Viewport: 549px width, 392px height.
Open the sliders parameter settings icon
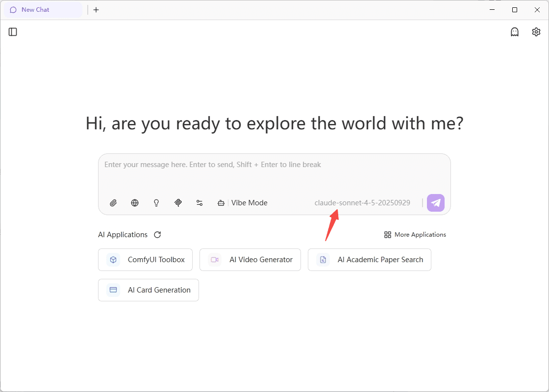pos(200,203)
